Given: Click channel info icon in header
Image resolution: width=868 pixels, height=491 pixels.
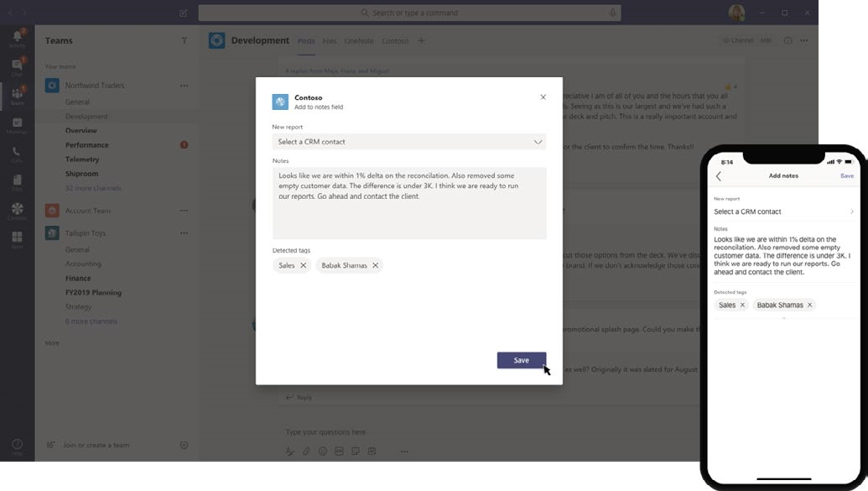Looking at the screenshot, I should [x=787, y=40].
